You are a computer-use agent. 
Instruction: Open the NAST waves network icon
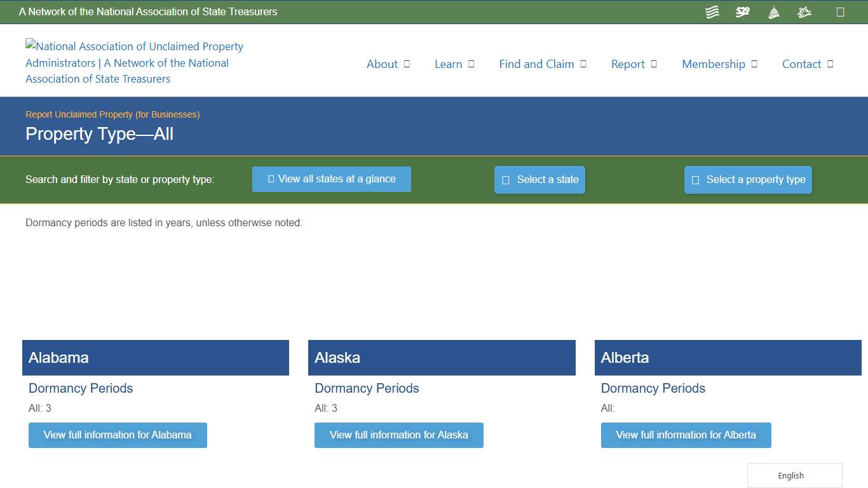(712, 11)
